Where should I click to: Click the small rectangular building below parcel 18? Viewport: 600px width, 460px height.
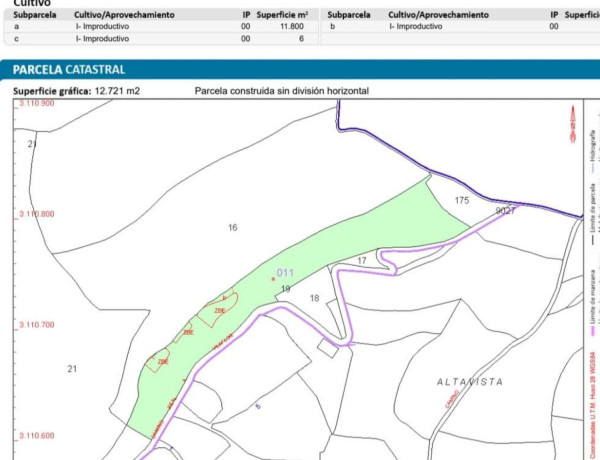pos(327,348)
